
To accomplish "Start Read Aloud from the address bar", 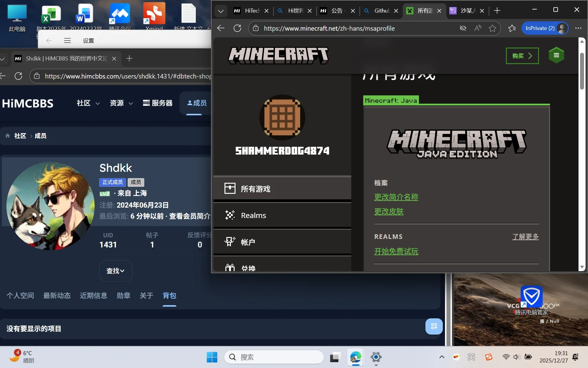I will [x=478, y=28].
